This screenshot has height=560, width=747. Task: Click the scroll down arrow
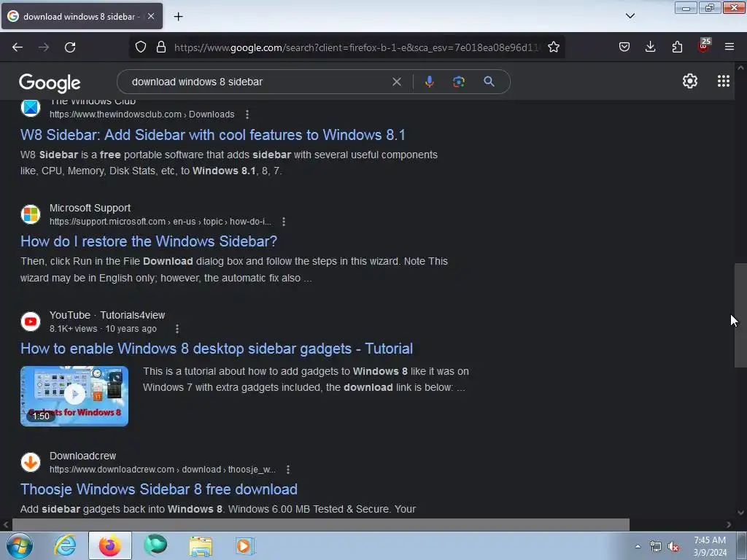point(740,513)
